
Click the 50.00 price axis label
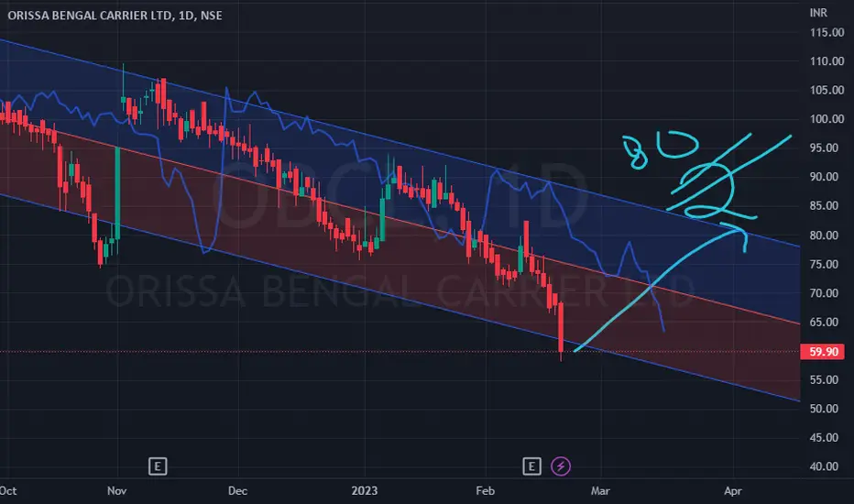tap(824, 409)
